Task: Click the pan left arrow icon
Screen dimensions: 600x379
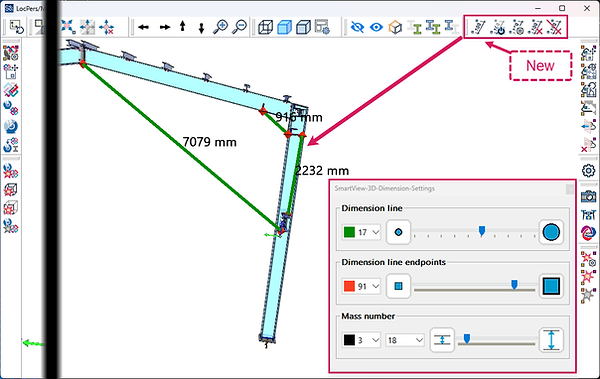Action: [143, 27]
